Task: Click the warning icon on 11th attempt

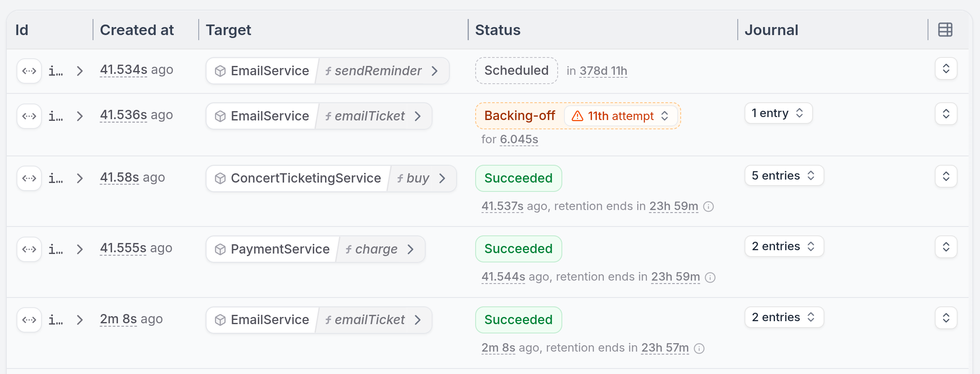Action: click(577, 116)
